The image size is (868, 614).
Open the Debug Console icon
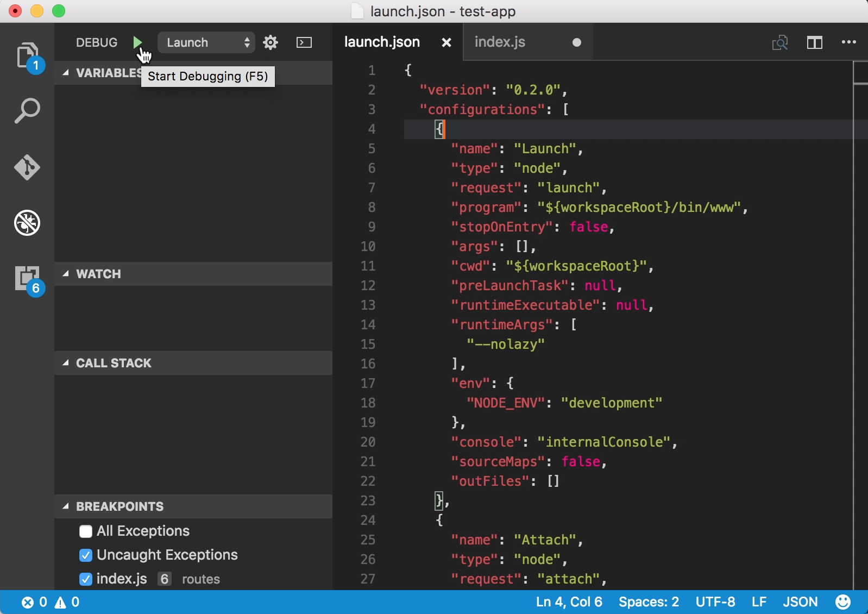304,42
